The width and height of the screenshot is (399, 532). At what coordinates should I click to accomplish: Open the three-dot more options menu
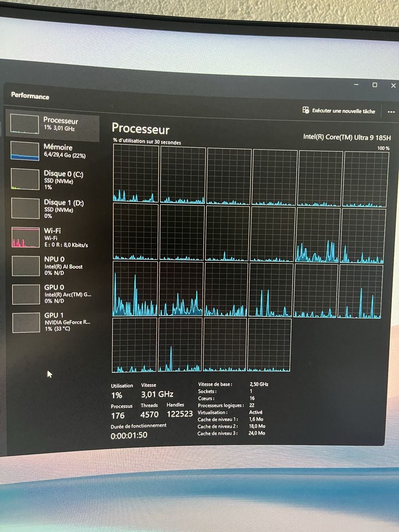[x=391, y=112]
